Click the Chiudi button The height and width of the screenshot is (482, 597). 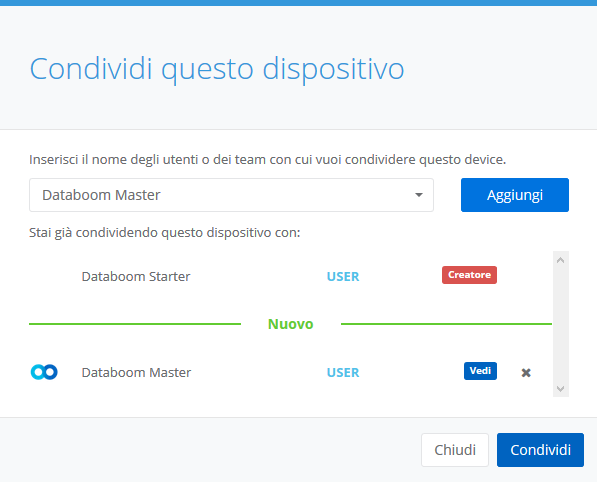455,450
